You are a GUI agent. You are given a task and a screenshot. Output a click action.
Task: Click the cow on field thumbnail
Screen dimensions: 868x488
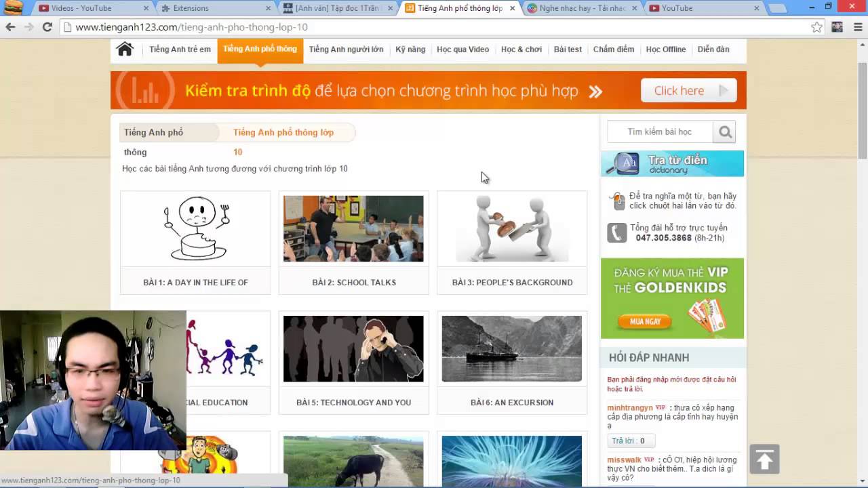click(x=353, y=461)
